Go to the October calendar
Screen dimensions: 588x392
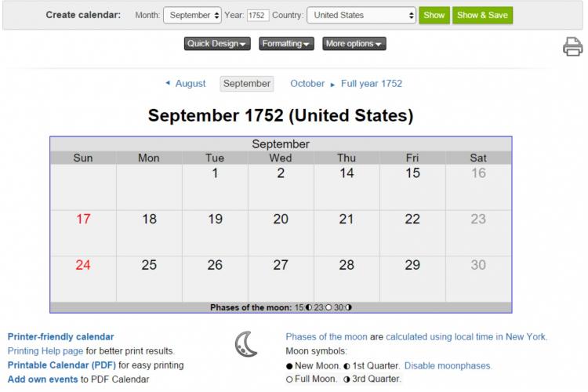click(x=307, y=84)
